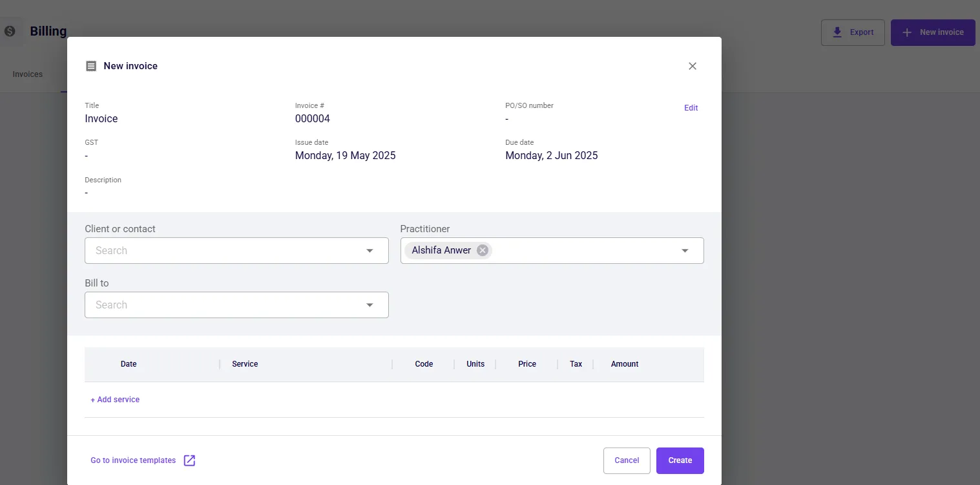Image resolution: width=980 pixels, height=485 pixels.
Task: Click Edit to modify invoice details
Action: click(x=691, y=108)
